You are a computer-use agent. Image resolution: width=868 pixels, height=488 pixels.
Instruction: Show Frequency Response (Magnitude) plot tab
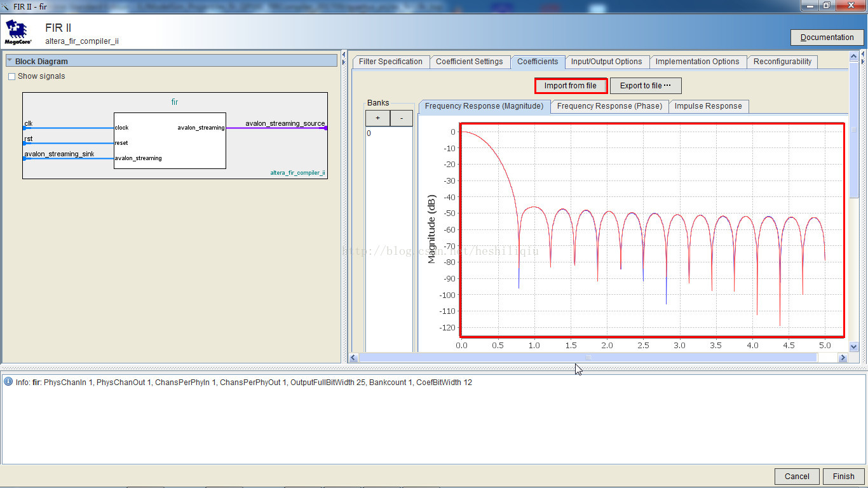[484, 106]
